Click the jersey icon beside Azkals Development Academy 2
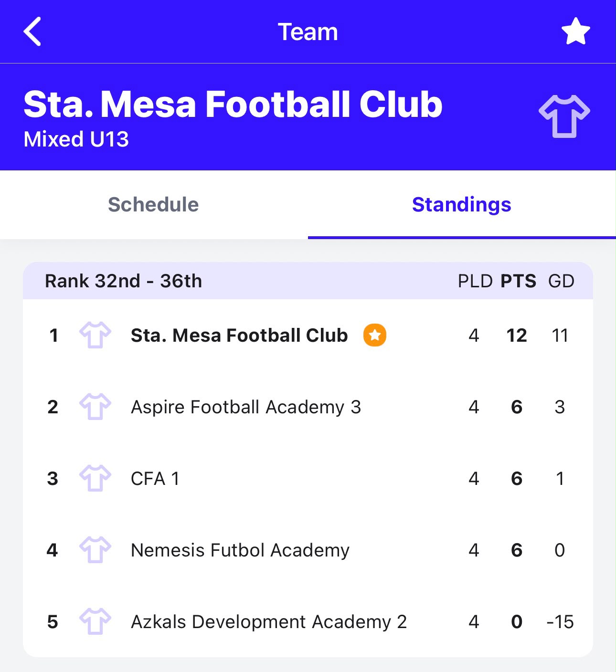 click(95, 621)
